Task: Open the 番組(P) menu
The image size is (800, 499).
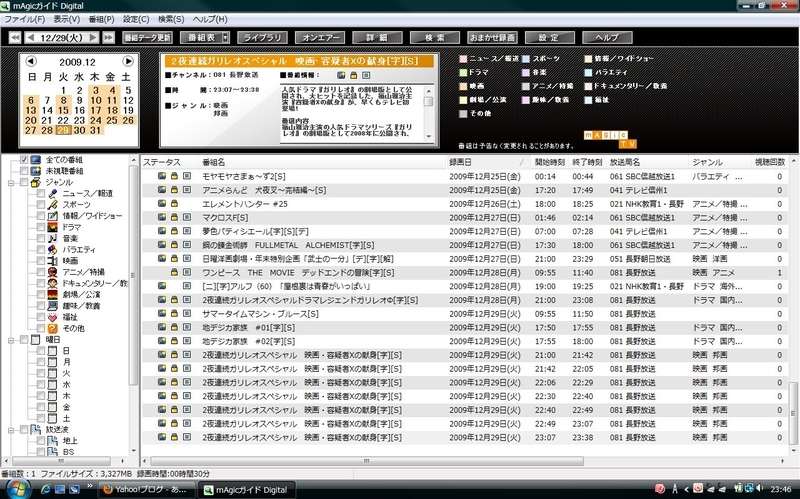Action: point(102,19)
